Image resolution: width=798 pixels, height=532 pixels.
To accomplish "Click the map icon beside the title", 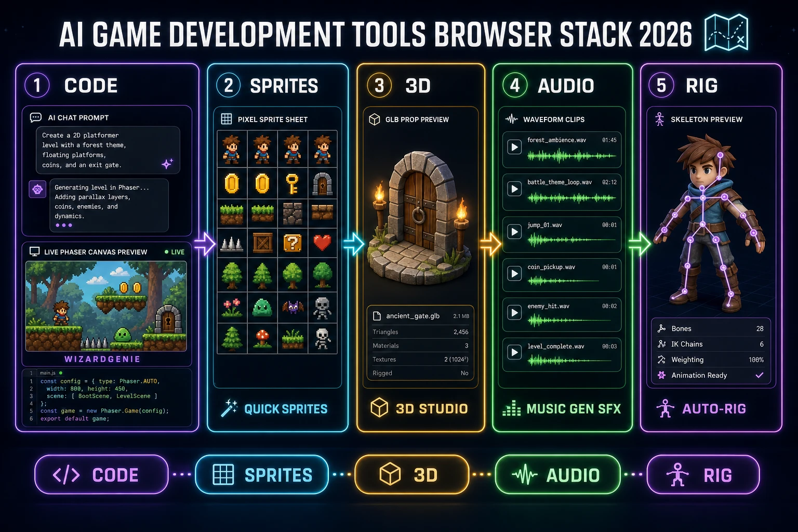I will tap(726, 33).
